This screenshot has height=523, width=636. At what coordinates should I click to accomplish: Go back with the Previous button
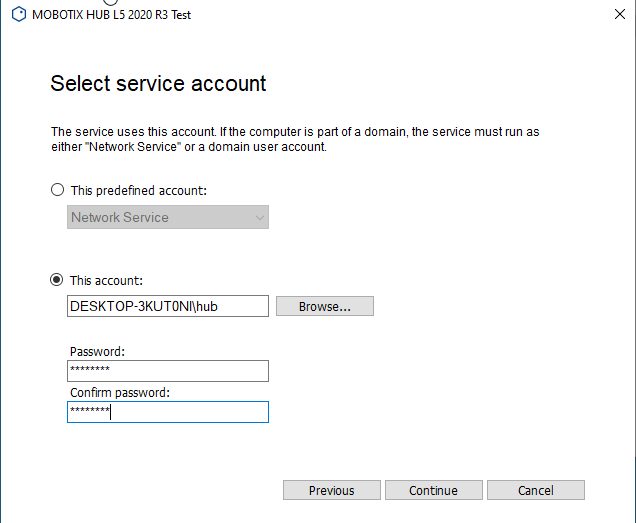(x=331, y=490)
